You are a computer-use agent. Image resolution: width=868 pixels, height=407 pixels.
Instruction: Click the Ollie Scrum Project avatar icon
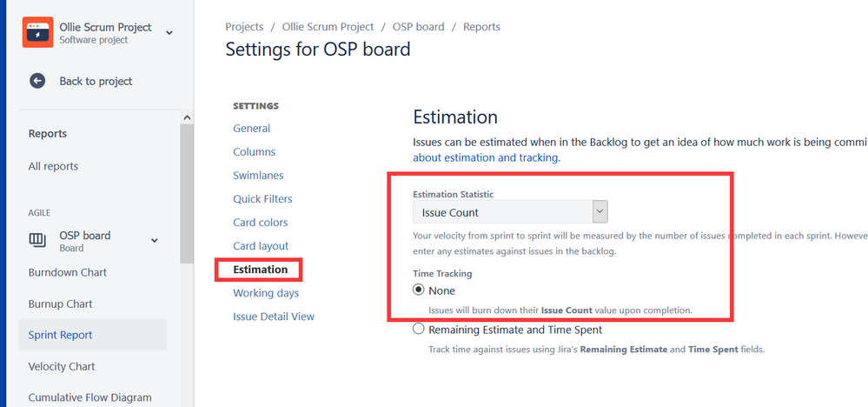coord(37,32)
